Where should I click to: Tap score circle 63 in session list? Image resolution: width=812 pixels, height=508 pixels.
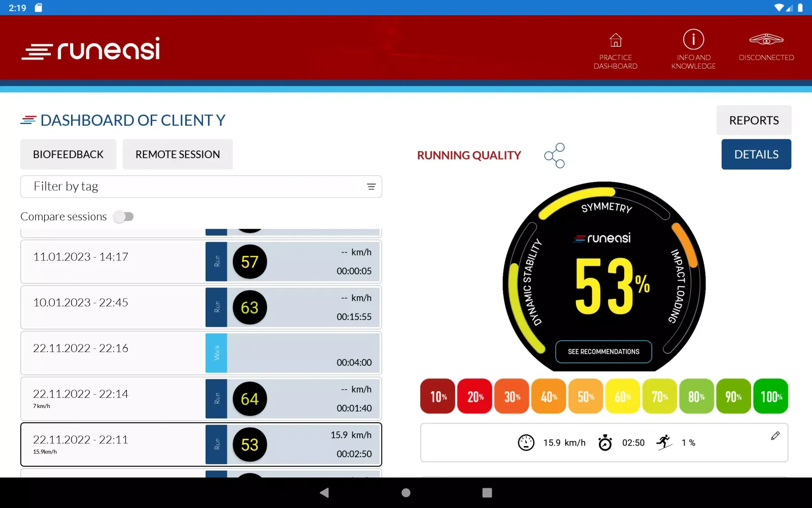coord(250,307)
